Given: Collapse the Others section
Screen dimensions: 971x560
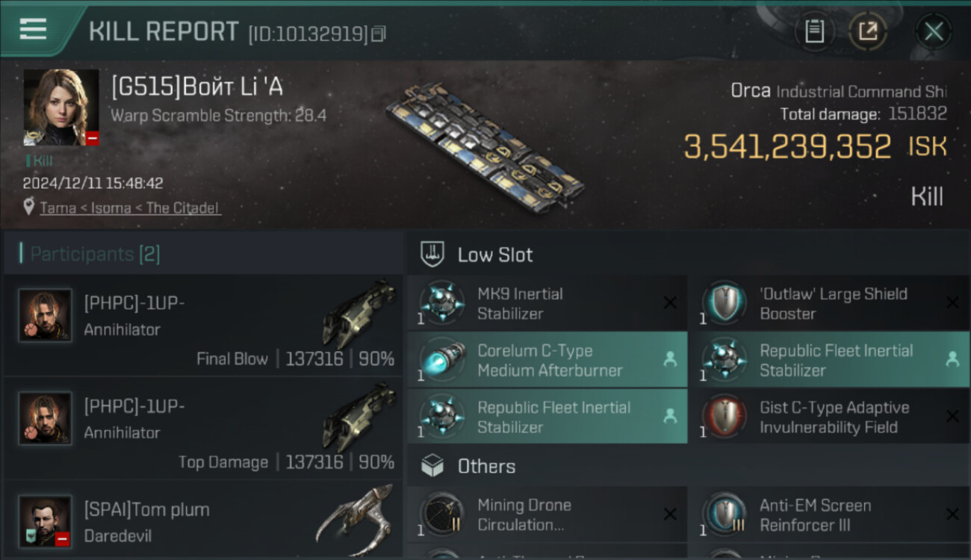Looking at the screenshot, I should coord(485,467).
